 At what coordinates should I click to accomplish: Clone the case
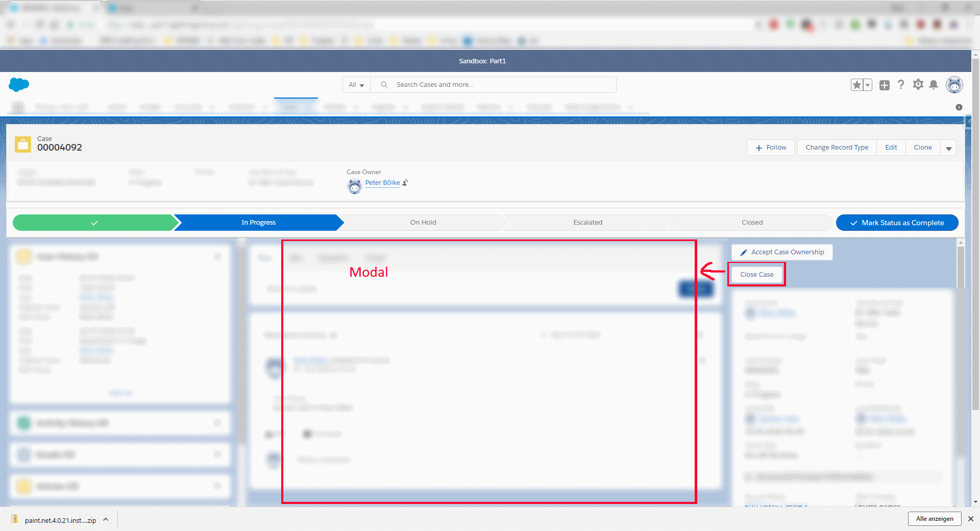(923, 148)
